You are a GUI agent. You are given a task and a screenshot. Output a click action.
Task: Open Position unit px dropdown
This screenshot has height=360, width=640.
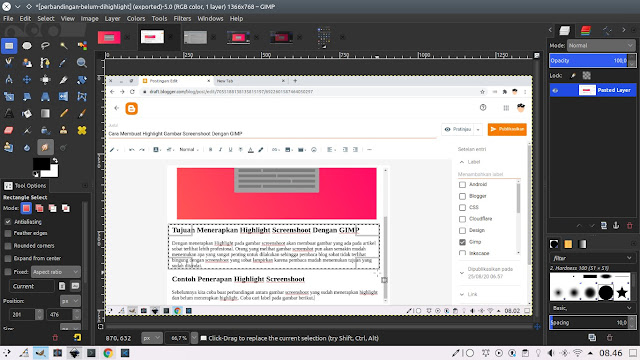(x=70, y=301)
